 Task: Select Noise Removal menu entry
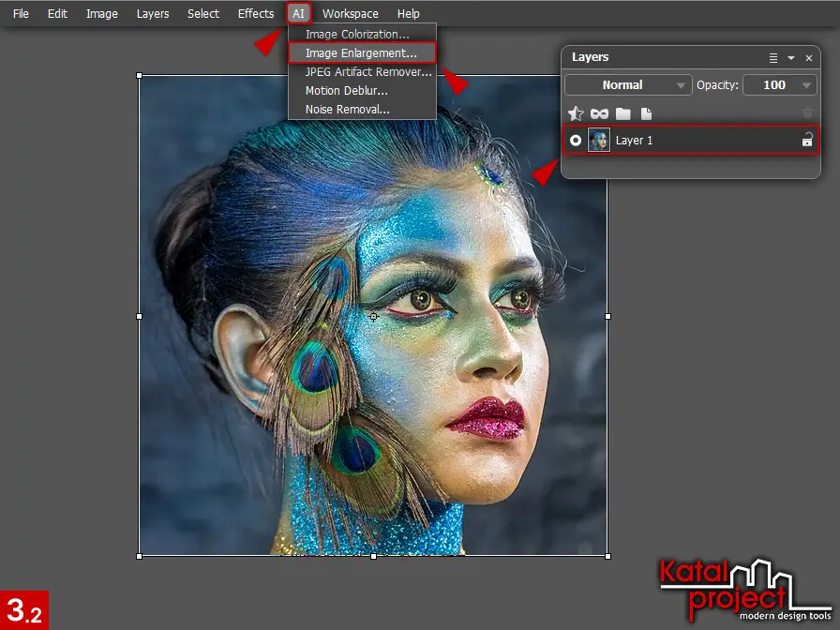[347, 110]
